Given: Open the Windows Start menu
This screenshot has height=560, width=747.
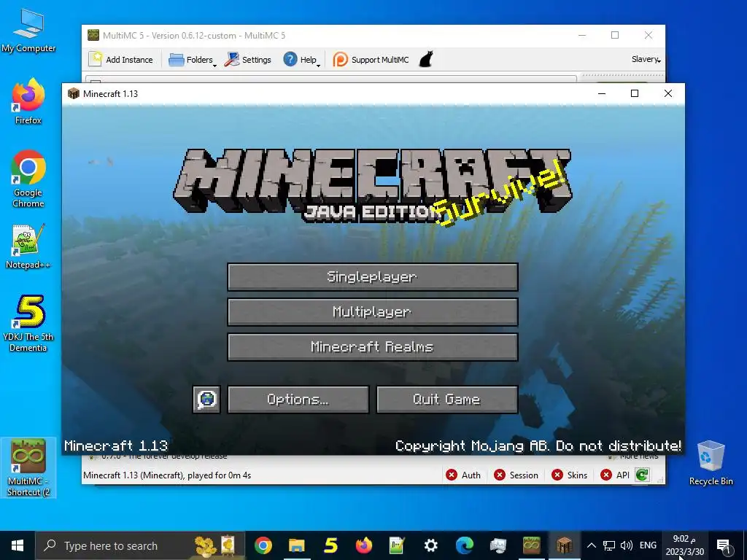Looking at the screenshot, I should 18,545.
